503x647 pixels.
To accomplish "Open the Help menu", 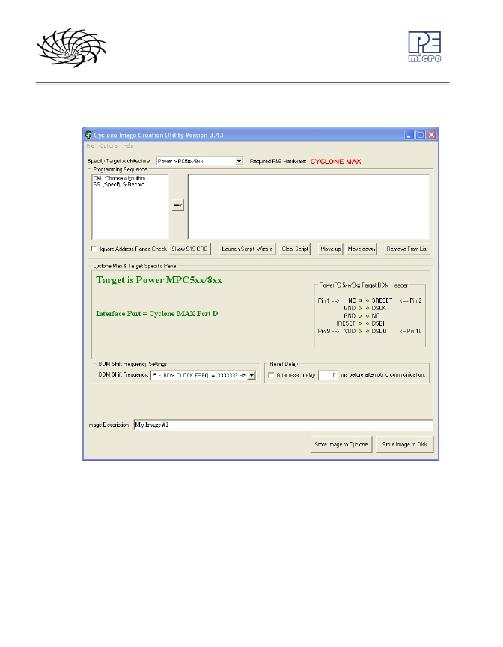I will [x=128, y=146].
